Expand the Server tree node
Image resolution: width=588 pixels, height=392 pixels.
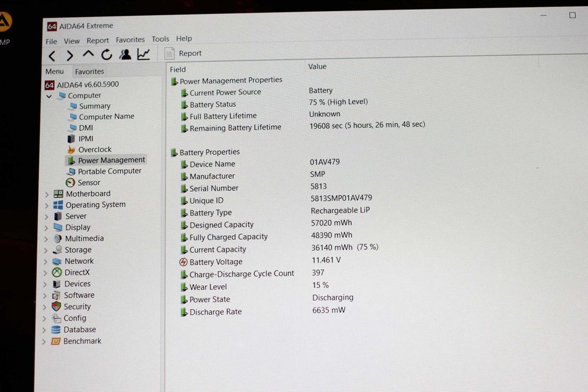[x=46, y=217]
